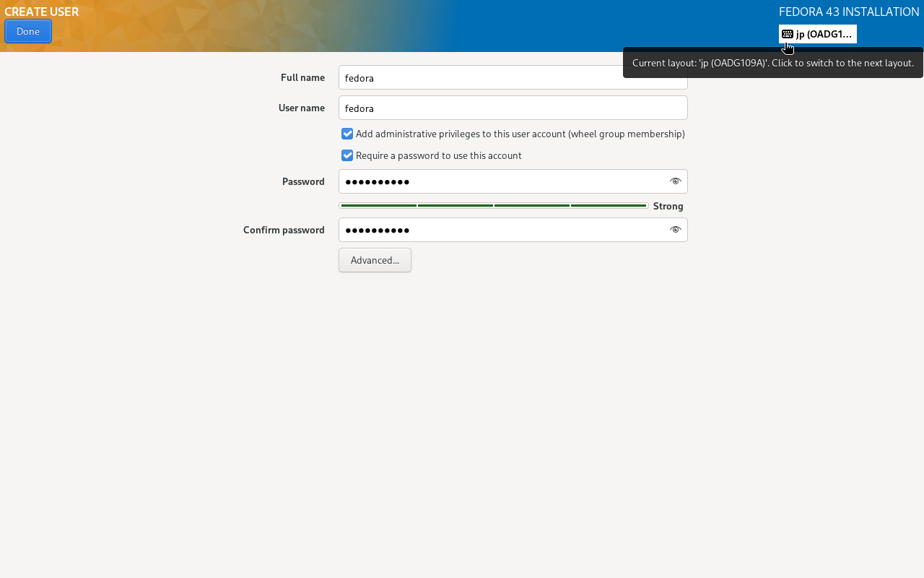Click the Done button
This screenshot has height=578, width=924.
[x=28, y=31]
